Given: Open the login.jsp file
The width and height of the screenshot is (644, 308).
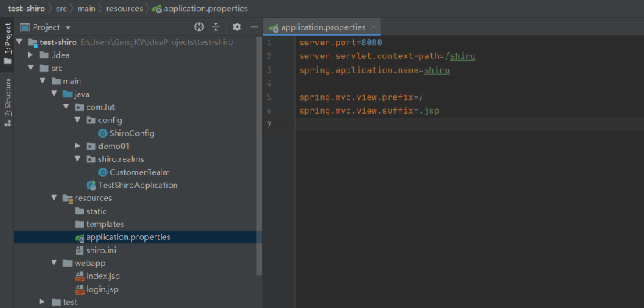Looking at the screenshot, I should [x=97, y=289].
